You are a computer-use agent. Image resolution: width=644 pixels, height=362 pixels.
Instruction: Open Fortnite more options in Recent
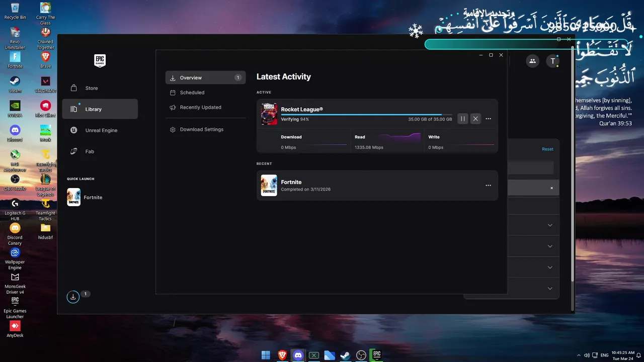[x=488, y=186]
